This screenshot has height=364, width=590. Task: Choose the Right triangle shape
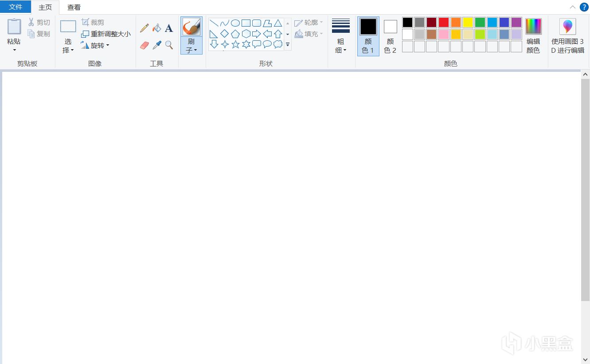(x=214, y=34)
